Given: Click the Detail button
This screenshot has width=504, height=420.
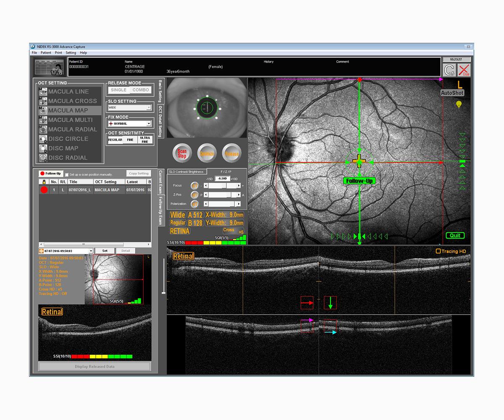Looking at the screenshot, I should [126, 251].
